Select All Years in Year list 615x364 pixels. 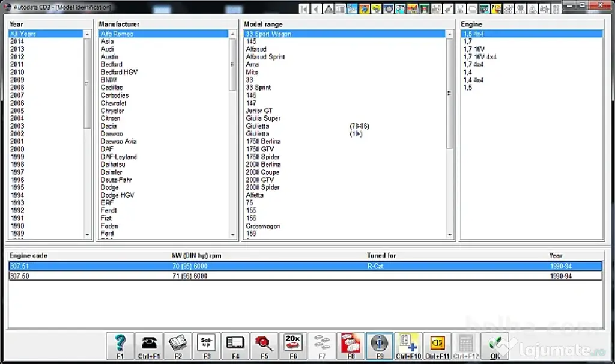[x=46, y=34]
